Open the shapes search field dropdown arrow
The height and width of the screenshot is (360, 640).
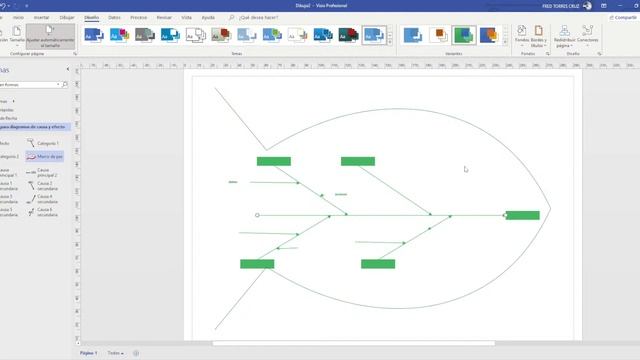58,84
